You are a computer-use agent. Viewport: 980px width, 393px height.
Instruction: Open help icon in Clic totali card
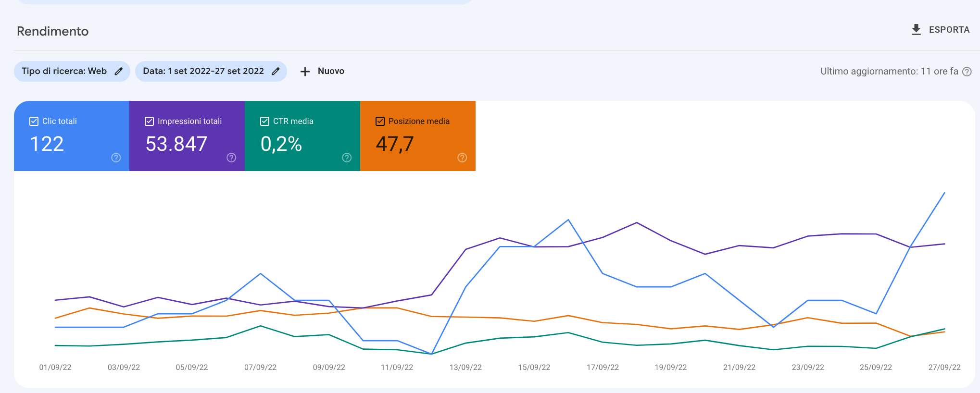(x=116, y=158)
